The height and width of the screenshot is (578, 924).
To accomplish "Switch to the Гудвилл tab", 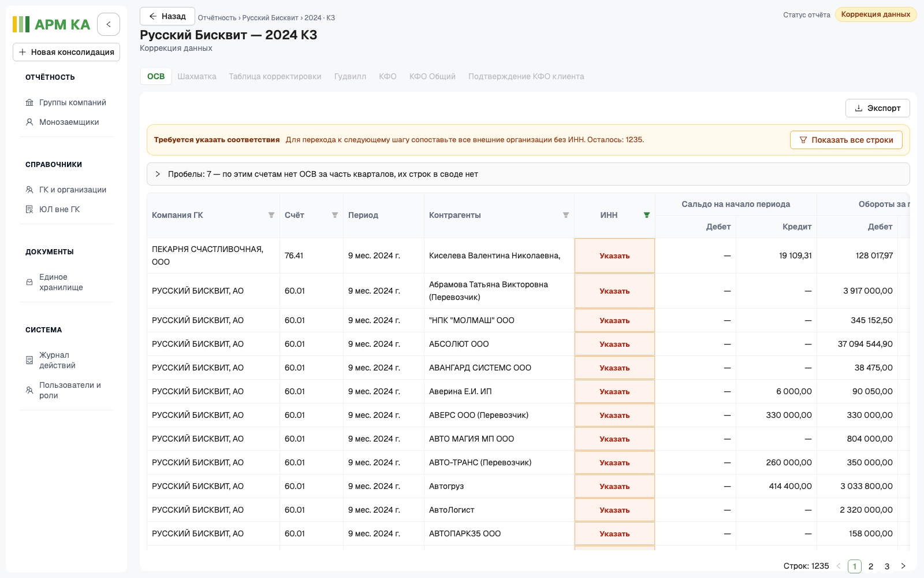I will (x=350, y=76).
